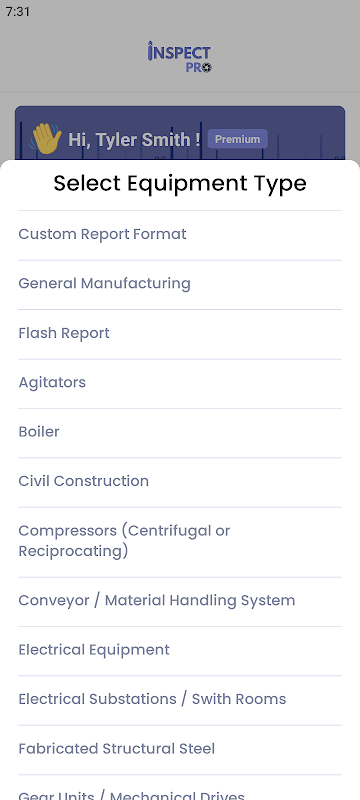Tap the Select Equipment Type heading

(180, 183)
